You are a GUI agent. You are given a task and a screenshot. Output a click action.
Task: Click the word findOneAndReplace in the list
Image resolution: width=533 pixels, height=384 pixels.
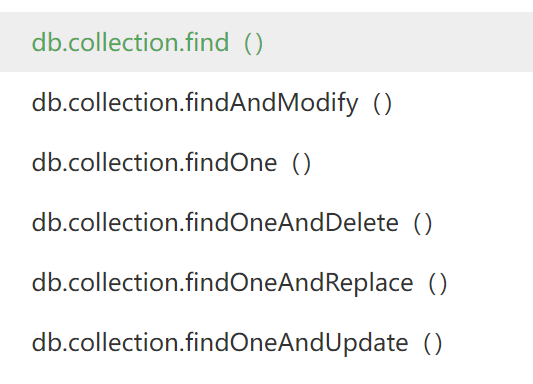pyautogui.click(x=300, y=284)
